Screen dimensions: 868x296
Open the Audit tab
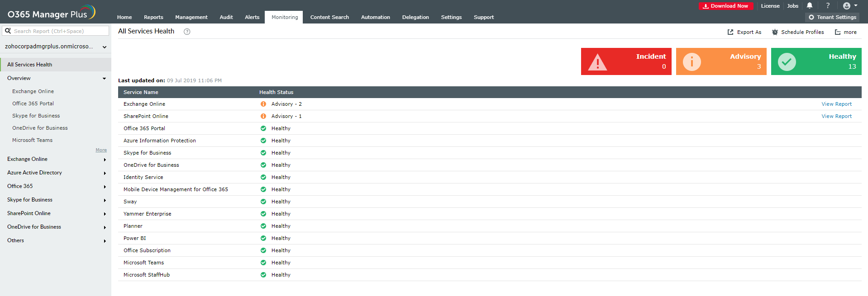(x=226, y=17)
